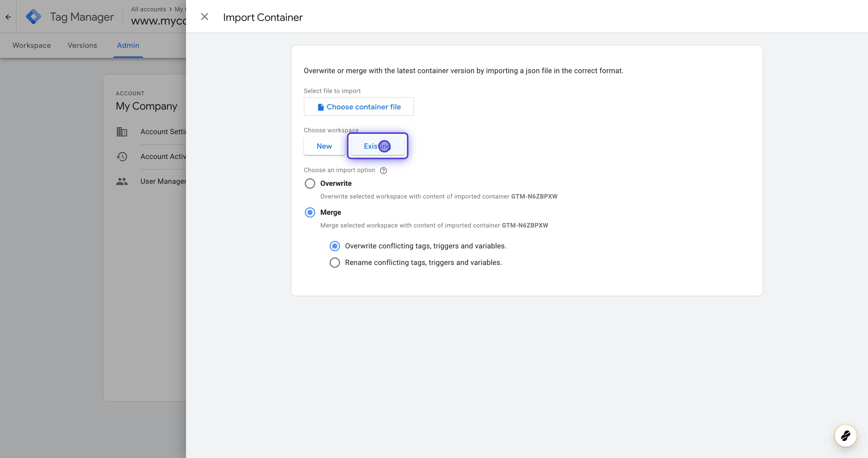Click the Tag Manager logo
868x458 pixels.
point(34,17)
